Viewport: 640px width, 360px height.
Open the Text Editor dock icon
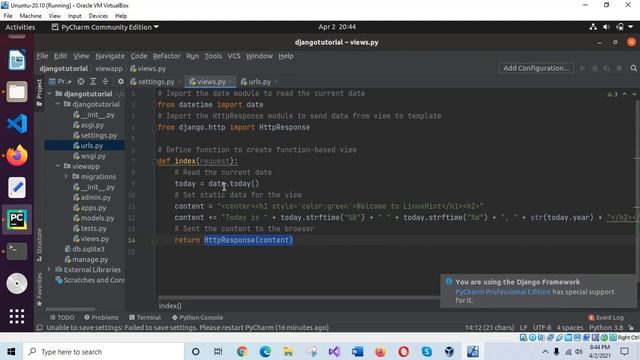click(x=17, y=187)
